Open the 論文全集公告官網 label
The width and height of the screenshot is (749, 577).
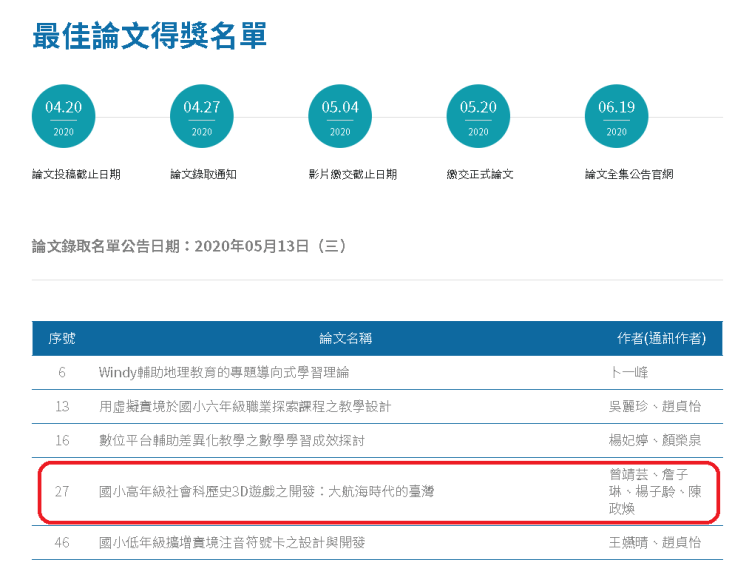coord(629,174)
